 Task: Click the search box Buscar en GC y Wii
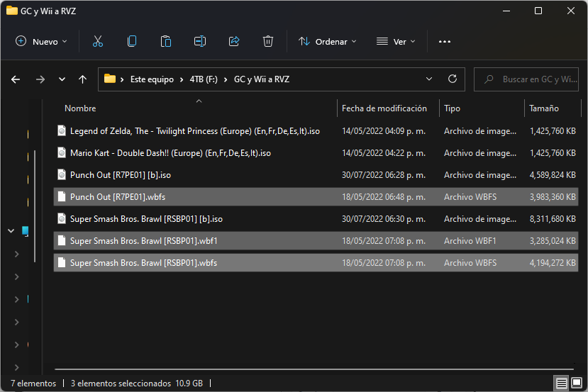(x=526, y=79)
